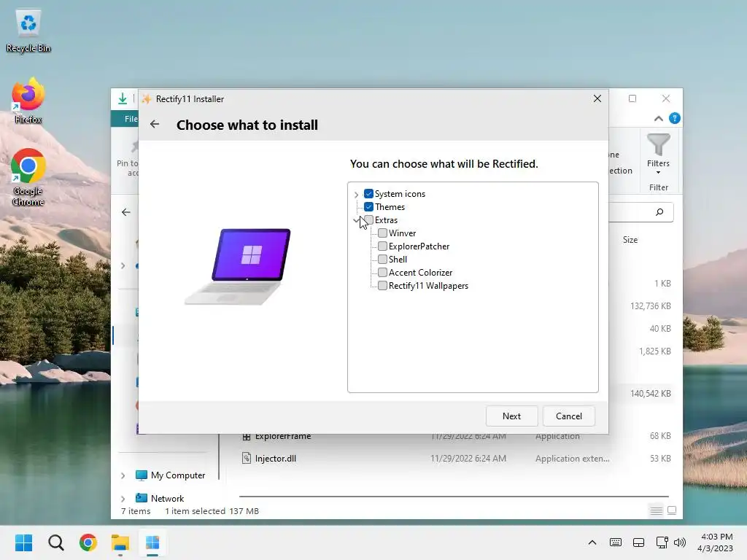The height and width of the screenshot is (560, 747).
Task: Enable the Rectify11 Wallpapers checkbox
Action: [x=382, y=285]
